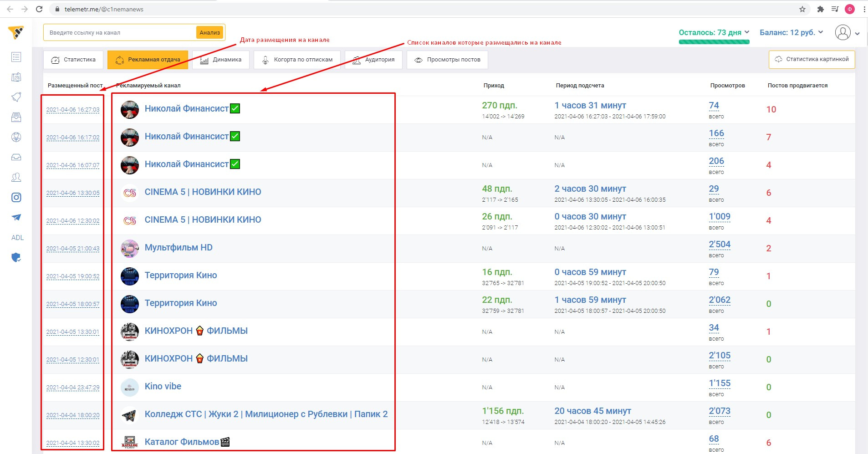868x454 pixels.
Task: Click the CINEMA 5 avatar in 13:30:05 row
Action: click(x=130, y=193)
